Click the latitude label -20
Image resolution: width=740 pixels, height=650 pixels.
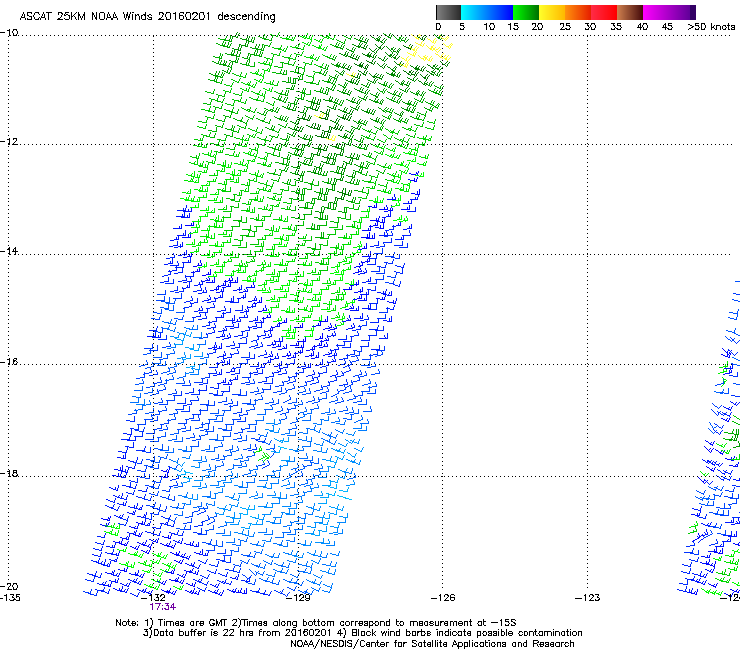point(9,586)
